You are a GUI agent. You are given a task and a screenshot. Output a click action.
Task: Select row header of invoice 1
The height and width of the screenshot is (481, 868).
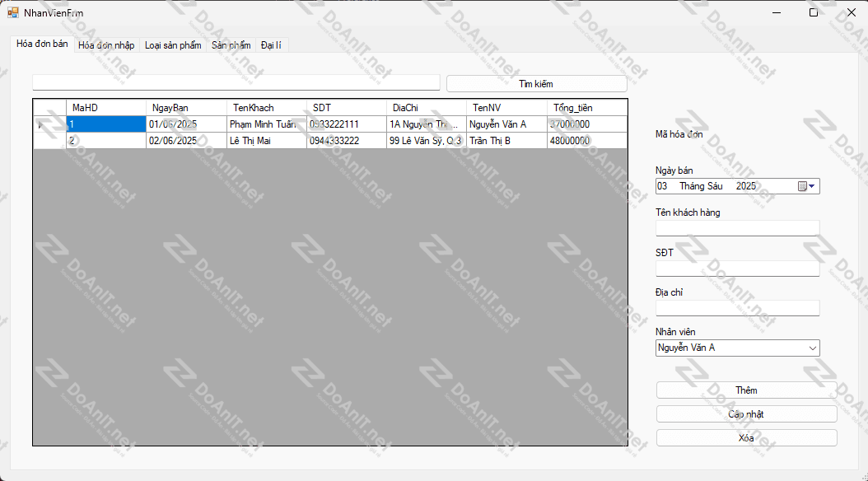(49, 124)
